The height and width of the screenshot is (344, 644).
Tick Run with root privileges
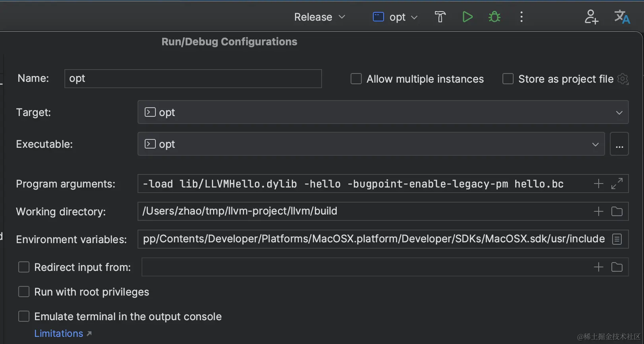24,292
